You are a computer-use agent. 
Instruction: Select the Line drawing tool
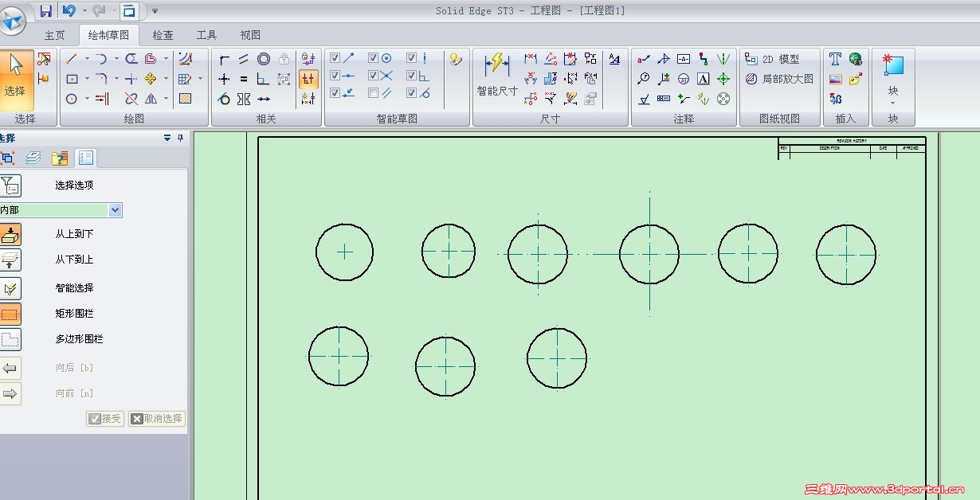(72, 58)
